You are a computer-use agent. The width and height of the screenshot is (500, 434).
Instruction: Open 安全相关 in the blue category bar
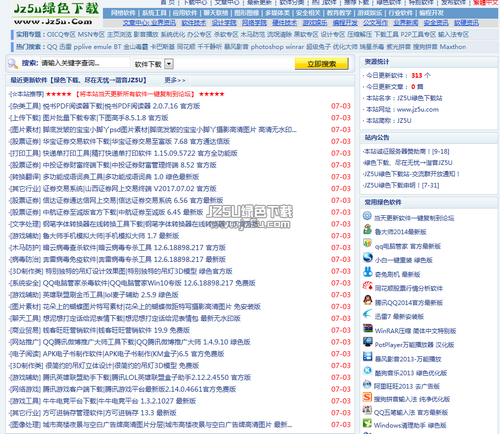pos(308,13)
